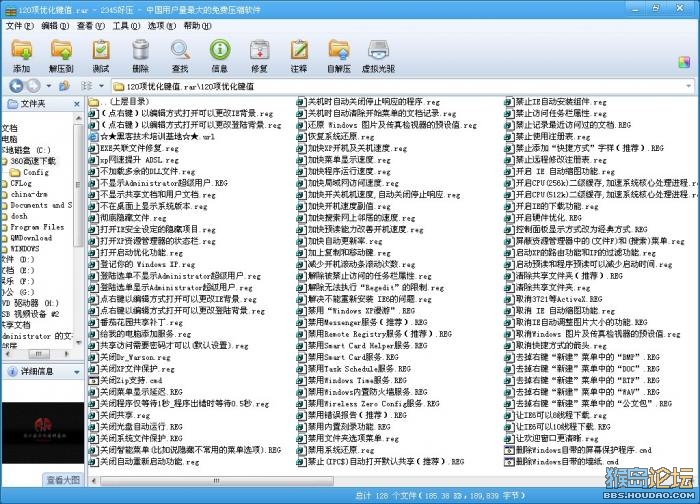Viewport: 700px width, 504px height.
Task: Select file 关闭共享.reg
Action: click(x=119, y=415)
